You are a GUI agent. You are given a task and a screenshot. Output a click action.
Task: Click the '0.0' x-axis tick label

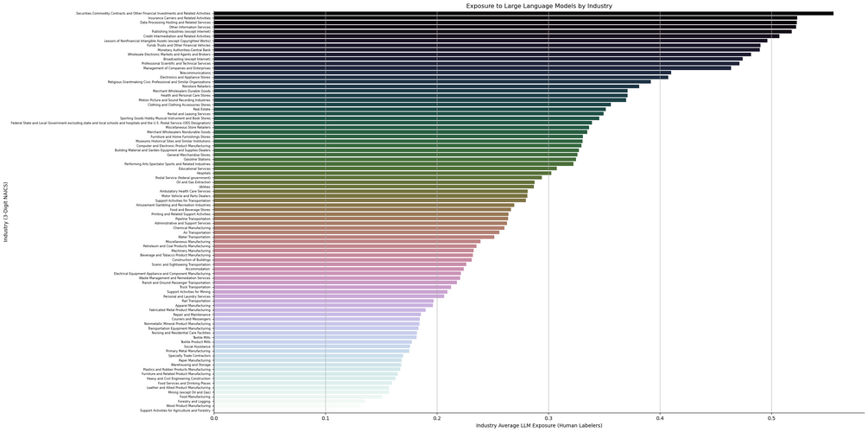[x=213, y=417]
